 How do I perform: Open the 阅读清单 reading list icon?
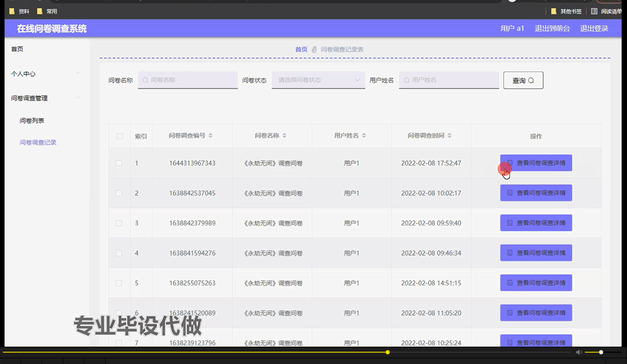pos(595,11)
